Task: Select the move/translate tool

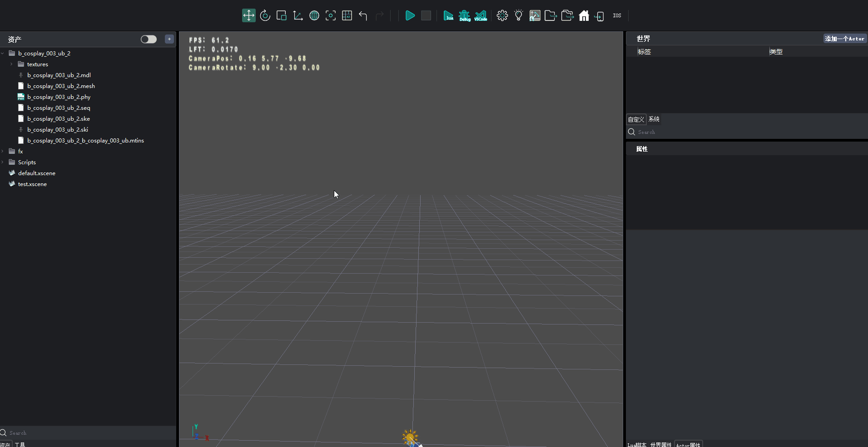Action: 248,15
